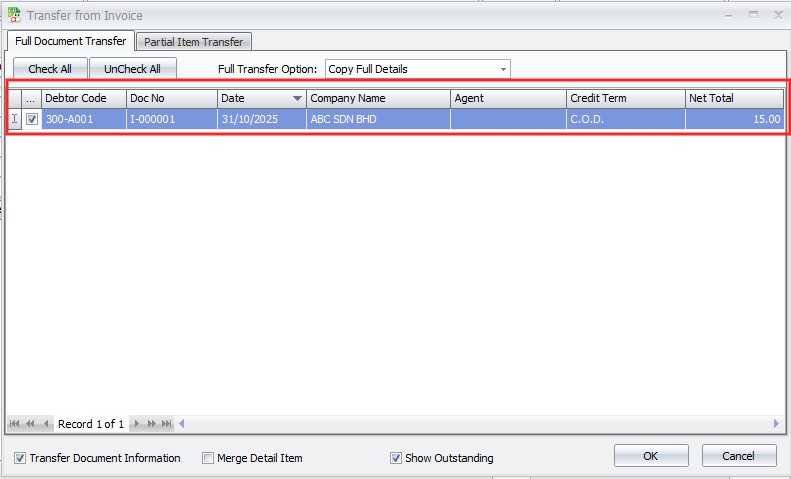Click next page navigator arrow
Image resolution: width=791 pixels, height=479 pixels.
(151, 424)
